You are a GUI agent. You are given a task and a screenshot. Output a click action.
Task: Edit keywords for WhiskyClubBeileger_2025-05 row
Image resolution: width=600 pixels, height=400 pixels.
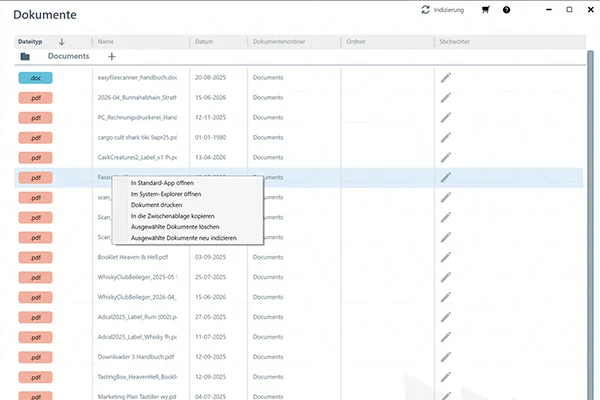pyautogui.click(x=446, y=277)
